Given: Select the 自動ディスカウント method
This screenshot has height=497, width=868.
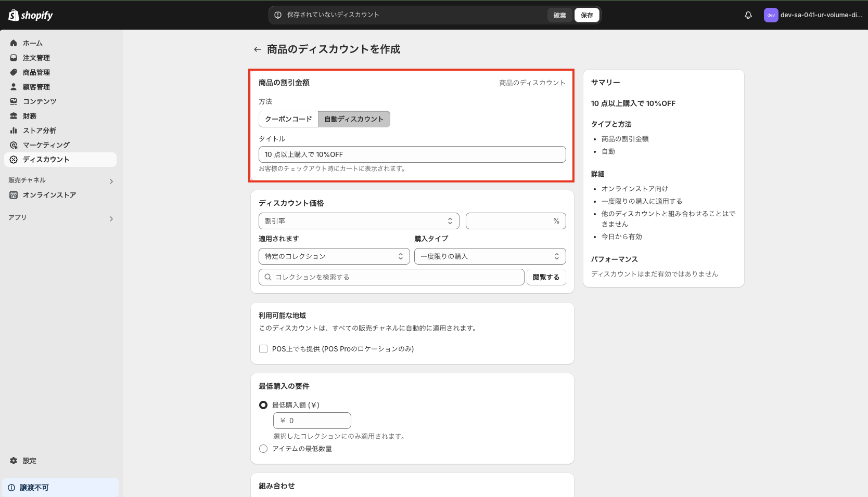Looking at the screenshot, I should click(354, 119).
